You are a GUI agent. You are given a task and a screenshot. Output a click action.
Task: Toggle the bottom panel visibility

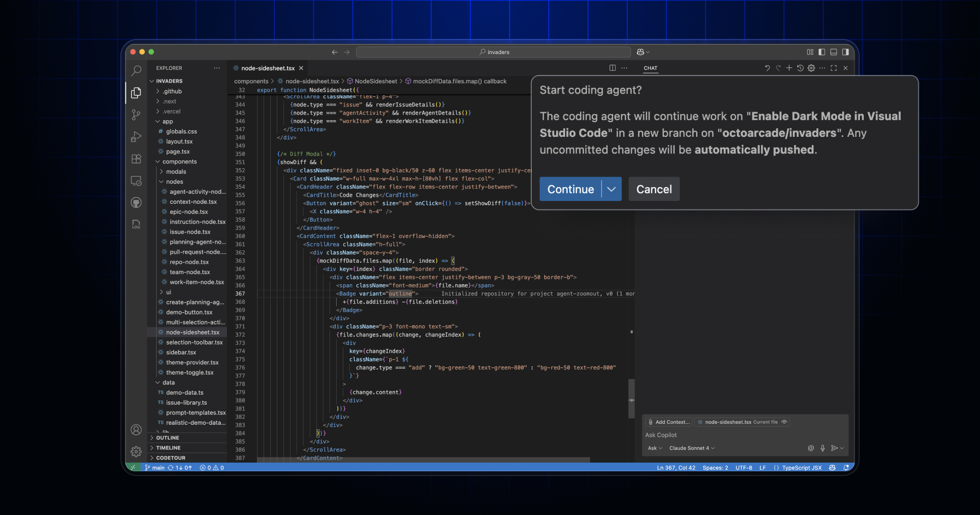point(834,52)
